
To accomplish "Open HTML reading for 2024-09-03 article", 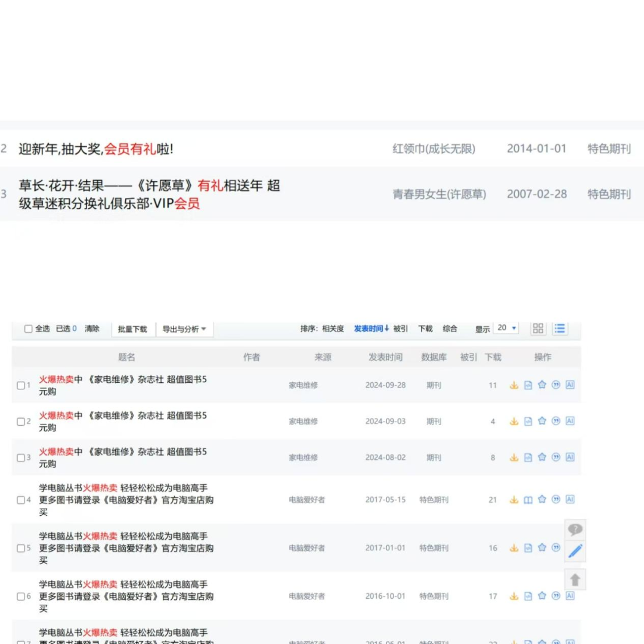I will coord(528,422).
